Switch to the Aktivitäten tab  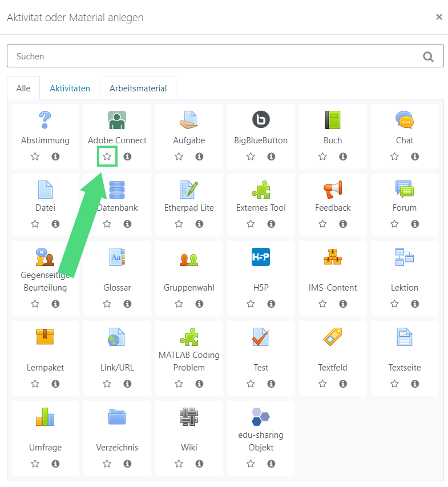[70, 88]
